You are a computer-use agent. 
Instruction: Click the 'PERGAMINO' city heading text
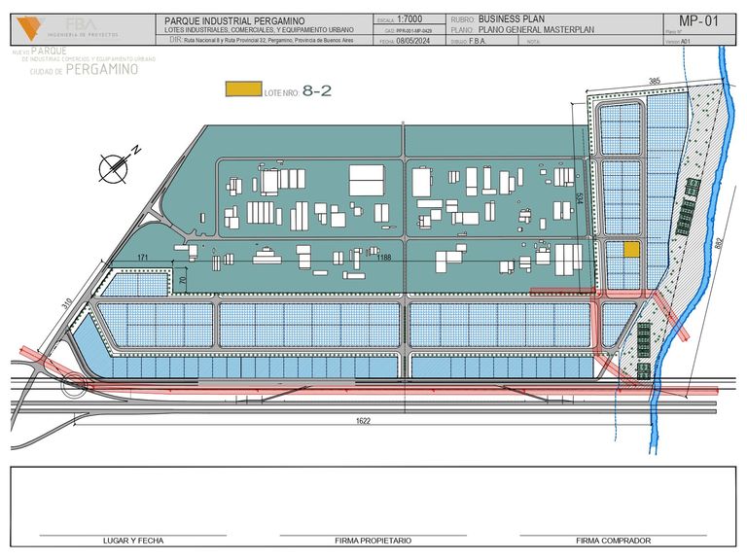(x=102, y=70)
